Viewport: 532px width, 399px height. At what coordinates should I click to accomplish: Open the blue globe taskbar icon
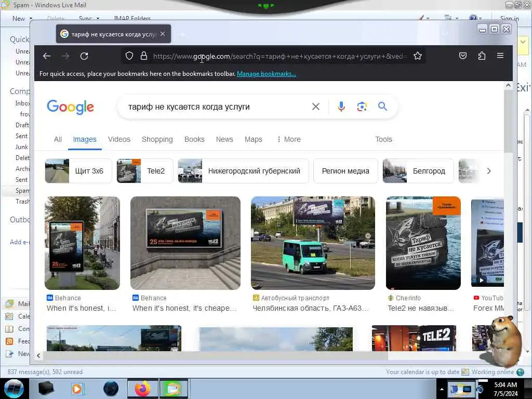111,389
